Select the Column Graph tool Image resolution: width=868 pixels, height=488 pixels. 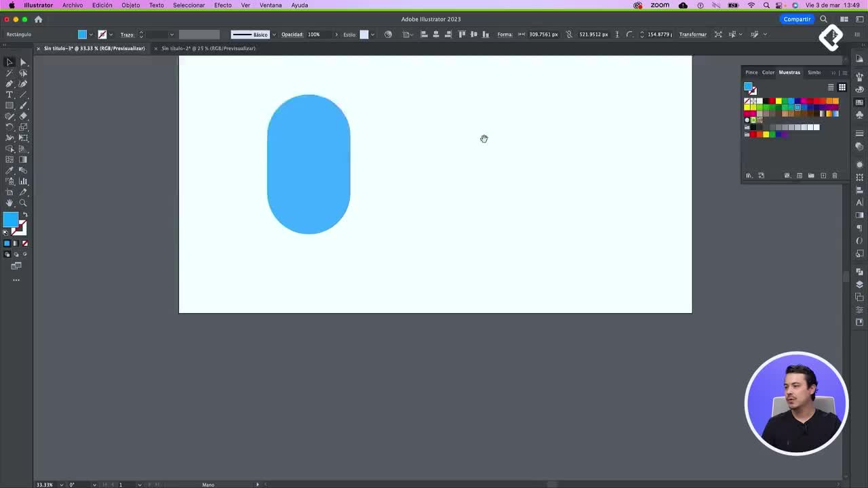pos(23,182)
